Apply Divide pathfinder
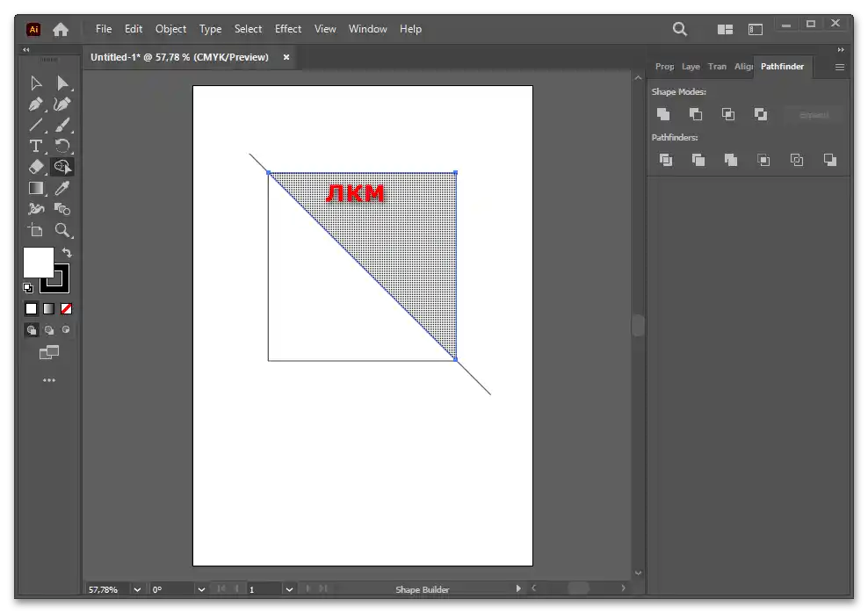Screen dimensions: 868x613 [666, 160]
